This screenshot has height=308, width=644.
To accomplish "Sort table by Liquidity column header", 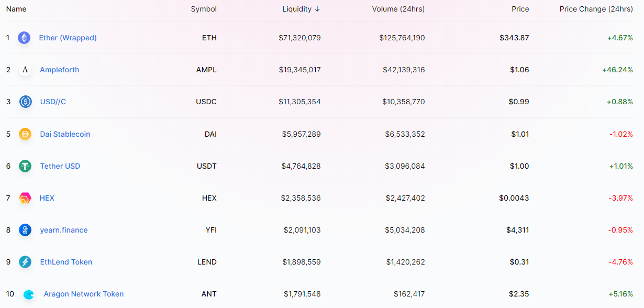I will [296, 9].
